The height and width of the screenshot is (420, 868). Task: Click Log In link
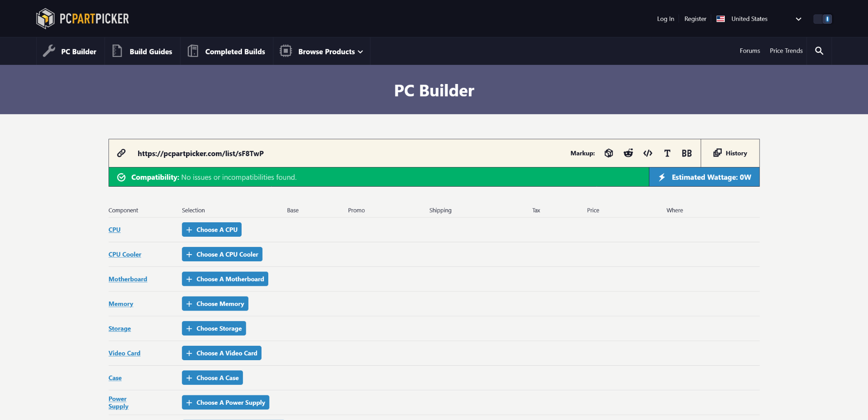coord(665,19)
